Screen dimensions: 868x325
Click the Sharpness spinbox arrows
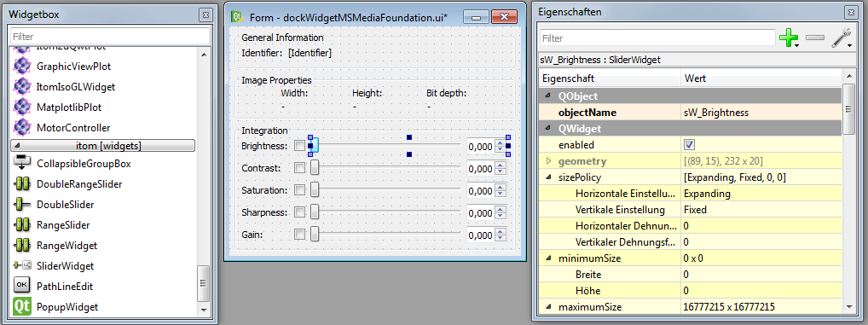pyautogui.click(x=501, y=212)
